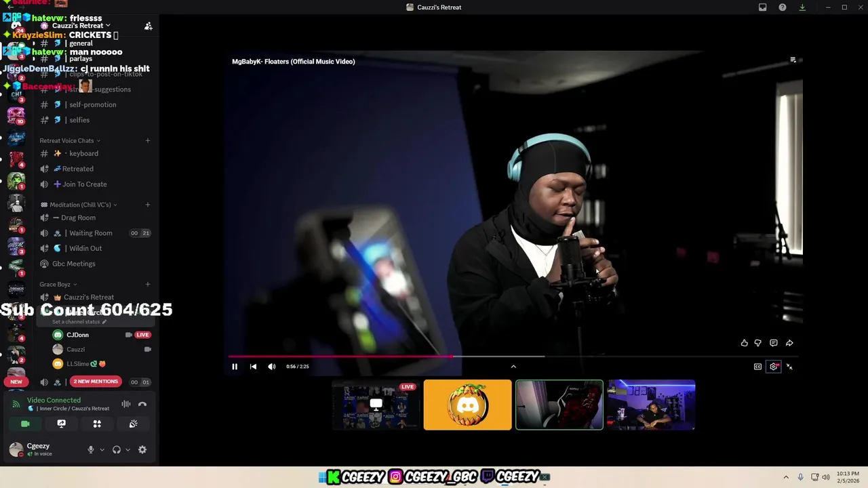Open Discord user settings gear
The image size is (868, 488).
pos(142,449)
